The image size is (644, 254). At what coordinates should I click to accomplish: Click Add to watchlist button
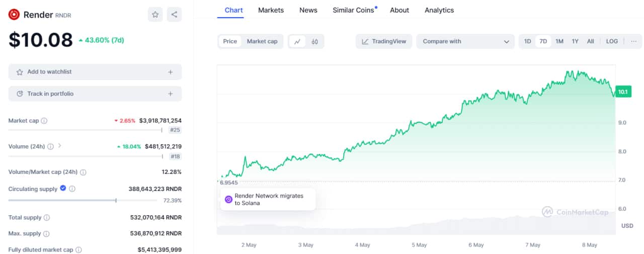[x=95, y=72]
